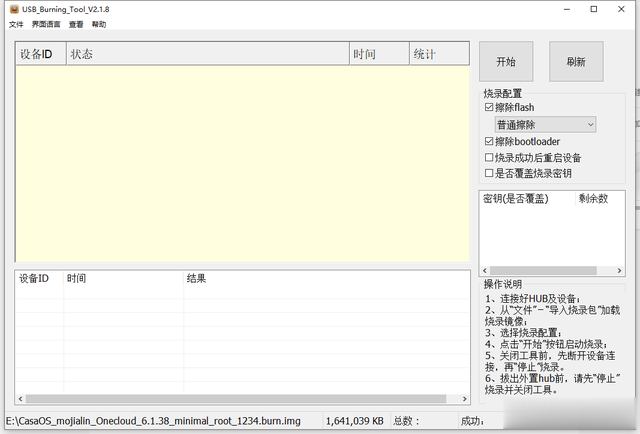Click the results list horizontal scrollbar thumb
Screen dimensions: 640x434
click(236, 399)
